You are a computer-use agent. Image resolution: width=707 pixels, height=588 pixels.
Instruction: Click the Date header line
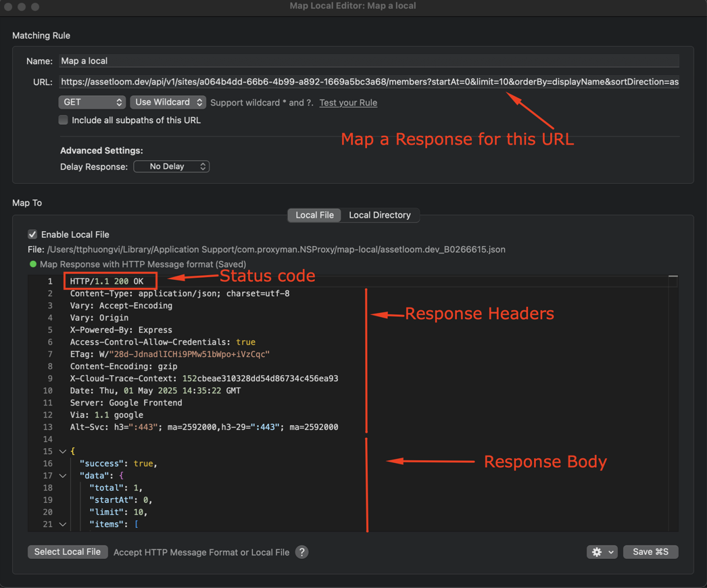(x=155, y=391)
